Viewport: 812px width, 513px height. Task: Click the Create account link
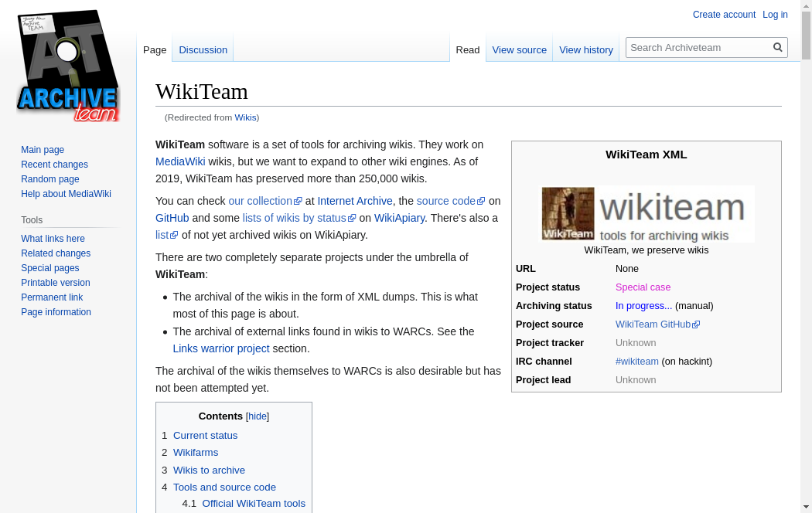click(x=724, y=15)
